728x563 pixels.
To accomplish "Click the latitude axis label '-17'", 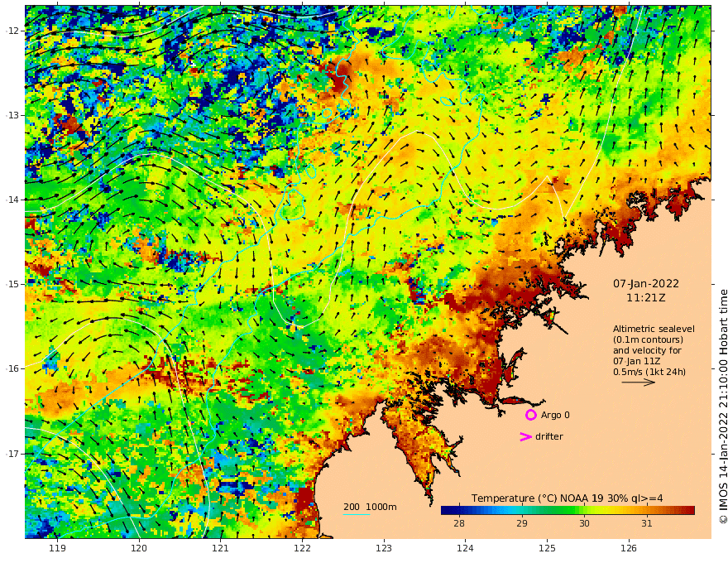I will tap(12, 454).
